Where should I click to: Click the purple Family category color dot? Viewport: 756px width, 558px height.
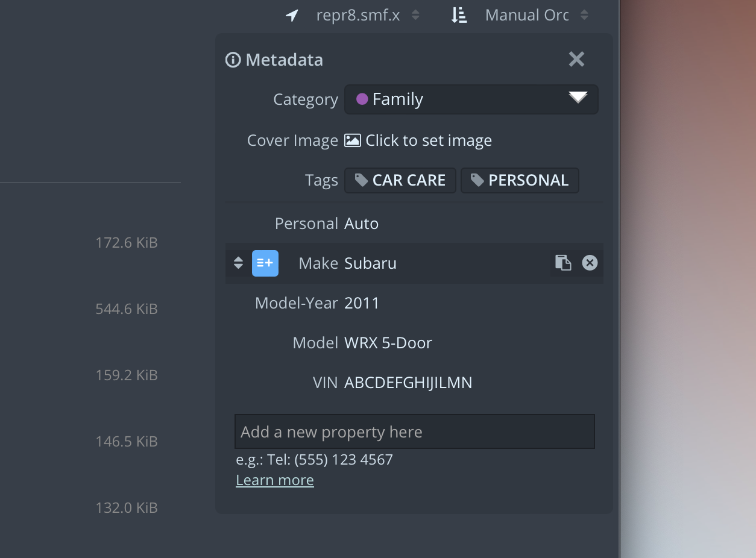tap(362, 99)
